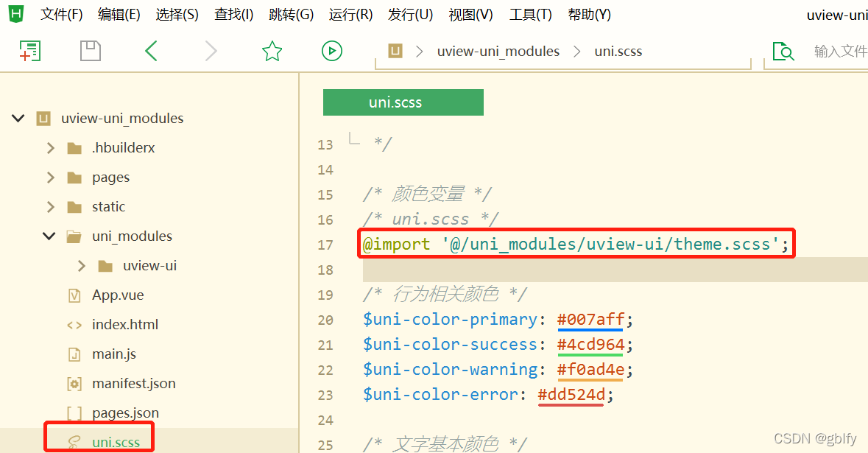Image resolution: width=868 pixels, height=453 pixels.
Task: Click the pages.json file icon
Action: coord(74,413)
